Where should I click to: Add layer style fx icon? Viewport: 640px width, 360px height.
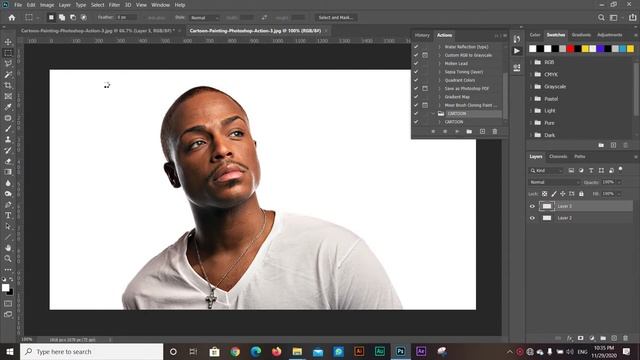(x=570, y=338)
